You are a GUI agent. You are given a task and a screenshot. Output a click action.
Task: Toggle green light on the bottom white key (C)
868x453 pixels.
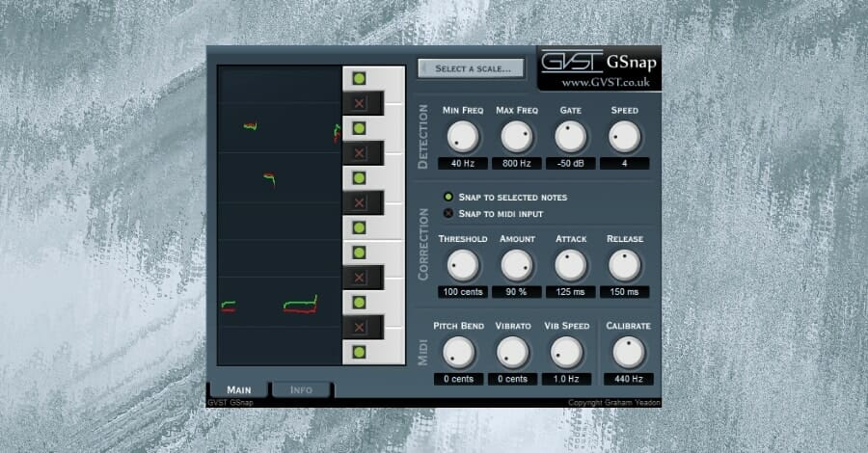point(359,353)
